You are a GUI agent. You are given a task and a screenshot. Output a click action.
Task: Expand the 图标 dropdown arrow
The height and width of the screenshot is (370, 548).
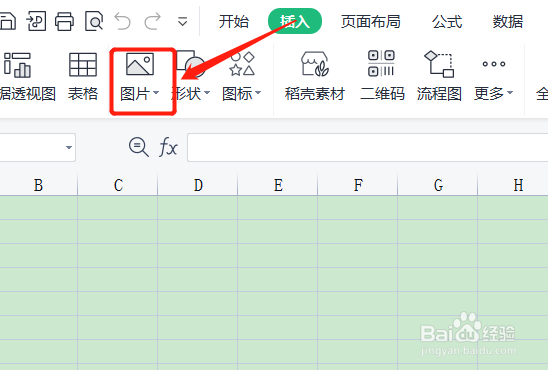258,93
